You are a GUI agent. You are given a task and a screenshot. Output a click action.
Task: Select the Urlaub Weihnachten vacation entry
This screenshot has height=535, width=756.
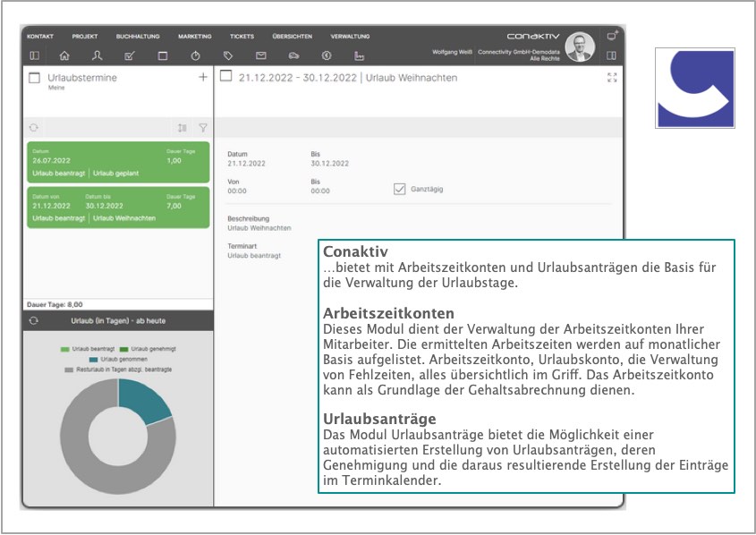pyautogui.click(x=118, y=207)
